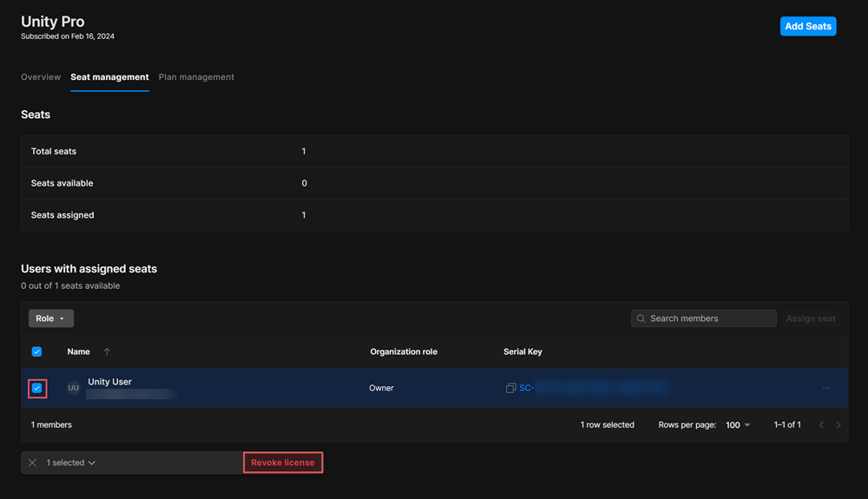Change rows per page from 100
The width and height of the screenshot is (868, 499).
[x=738, y=425]
